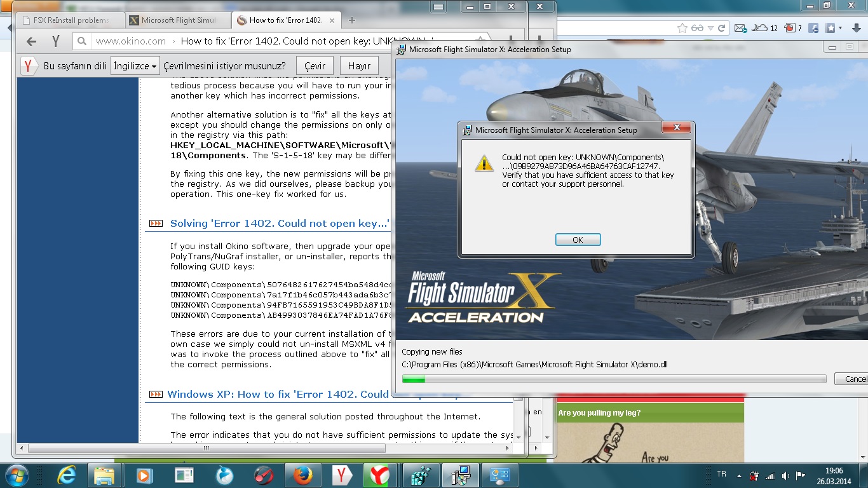The height and width of the screenshot is (488, 868).
Task: Click the red traffic icon showing 7
Action: (793, 28)
